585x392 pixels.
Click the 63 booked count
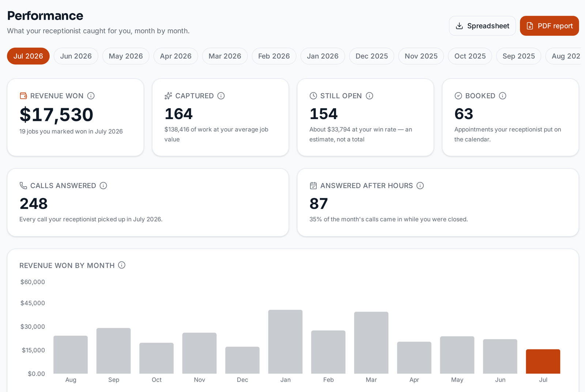point(464,114)
